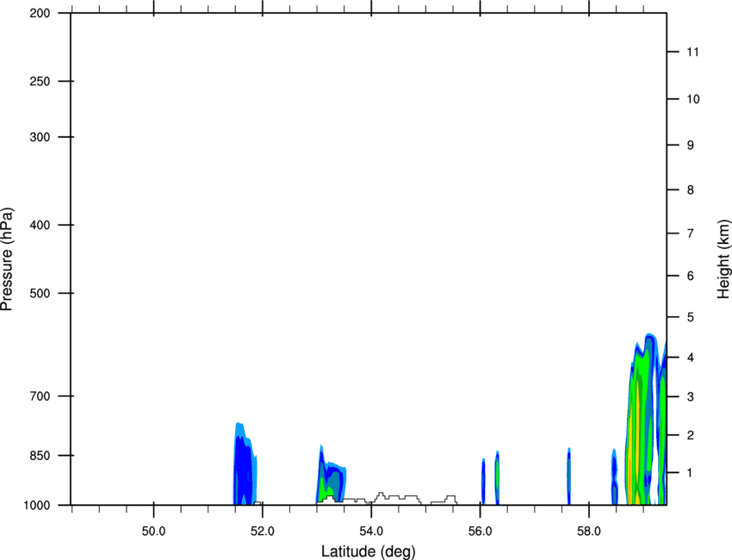Click the 700 pressure tick label

pos(40,396)
